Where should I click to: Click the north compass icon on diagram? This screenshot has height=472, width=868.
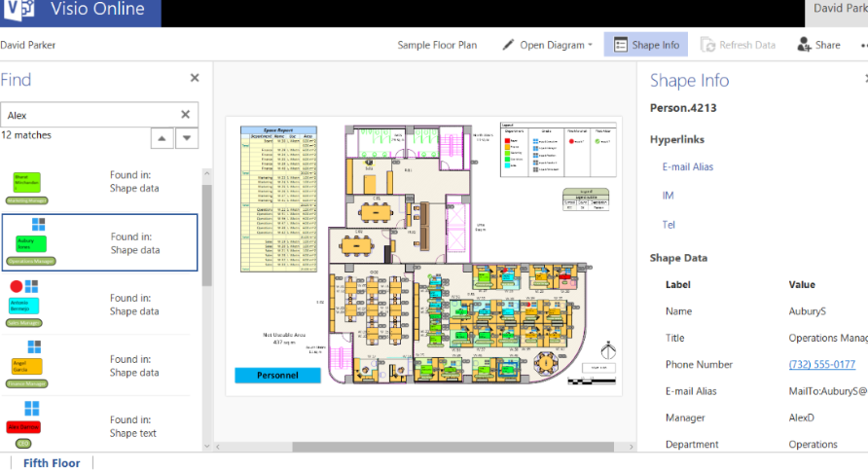coord(608,349)
